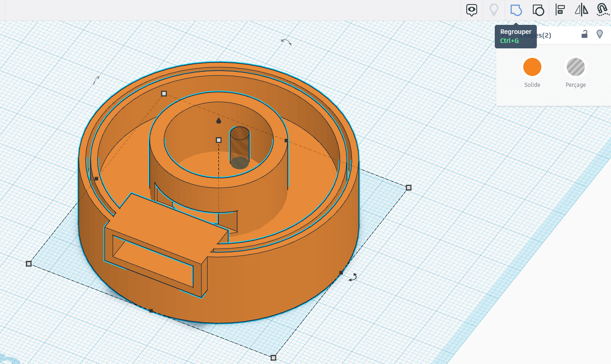This screenshot has height=364, width=611.
Task: Click the Perçage text label
Action: pos(576,85)
